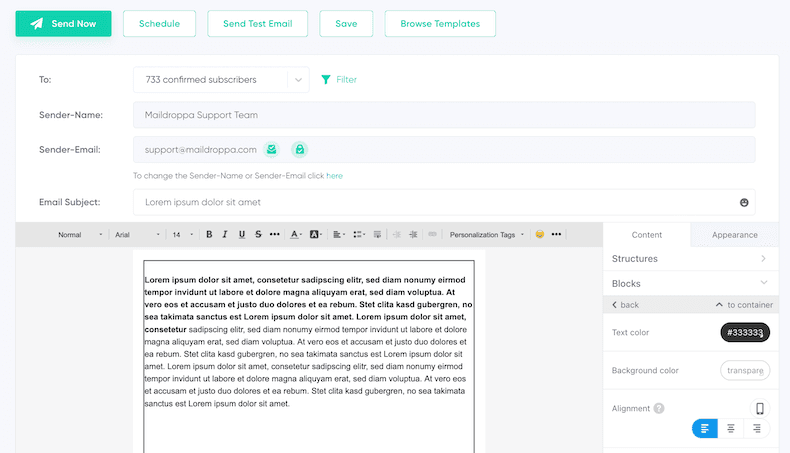Open the 733 confirmed subscribers dropdown
Viewport: 790px width, 453px height.
(x=221, y=80)
